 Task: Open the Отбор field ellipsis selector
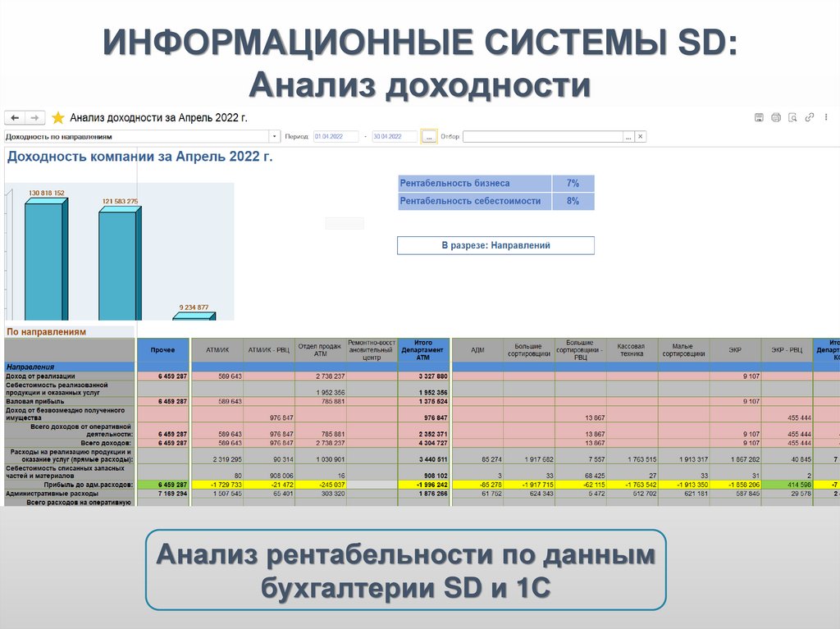[628, 137]
